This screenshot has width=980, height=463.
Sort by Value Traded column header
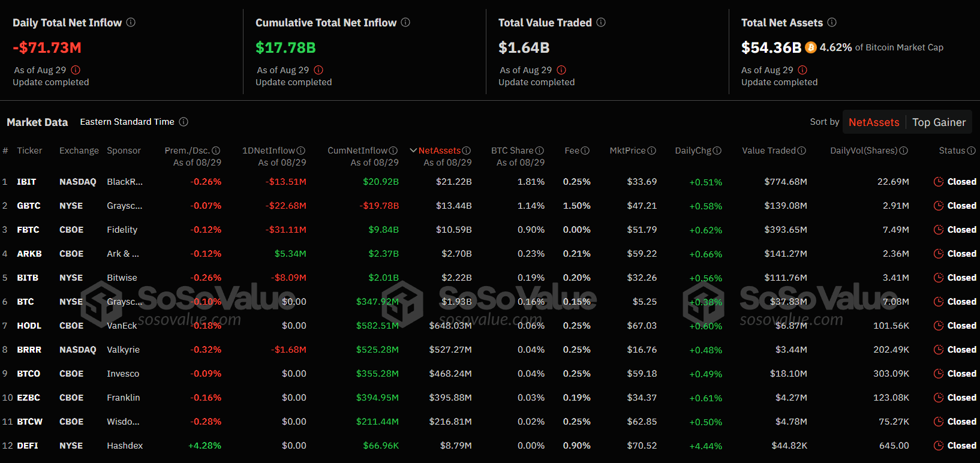point(769,151)
